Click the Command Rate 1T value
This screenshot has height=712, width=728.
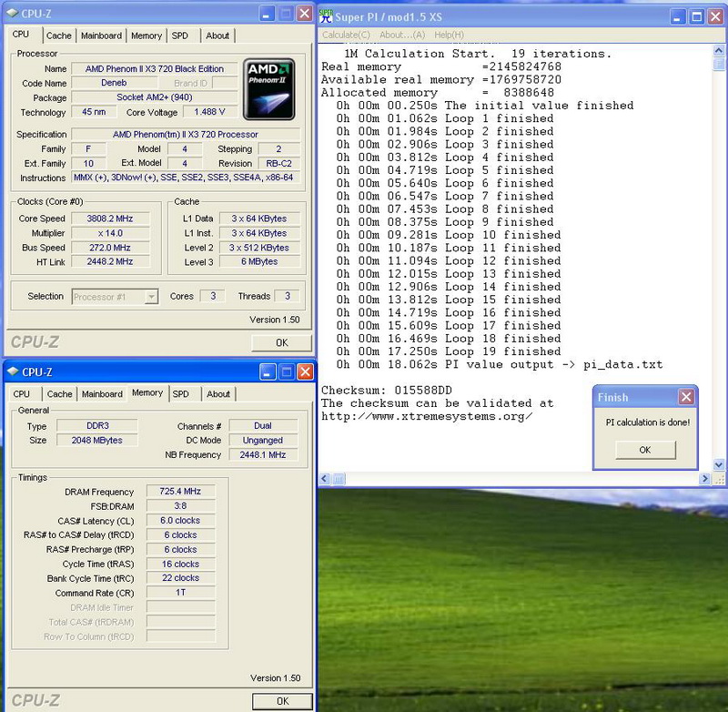(180, 593)
